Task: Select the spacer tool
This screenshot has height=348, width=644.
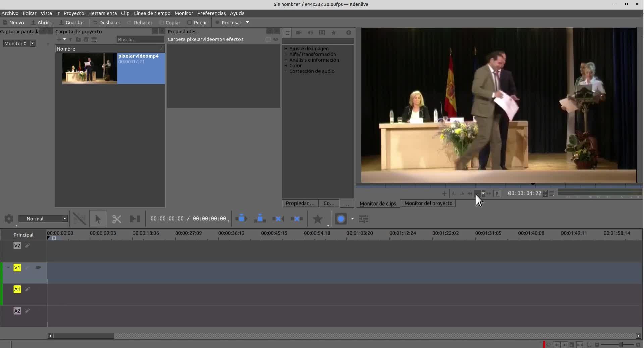Action: pos(135,219)
